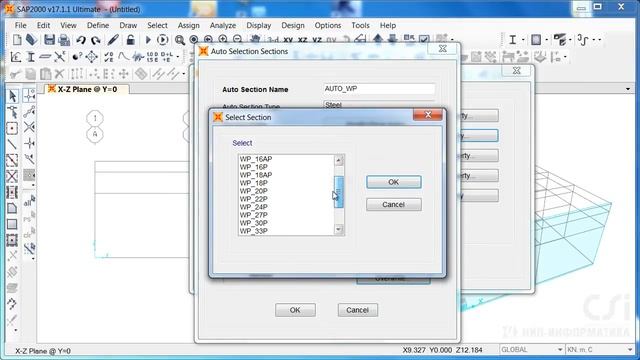Click the Open File icon

pyautogui.click(x=31, y=40)
